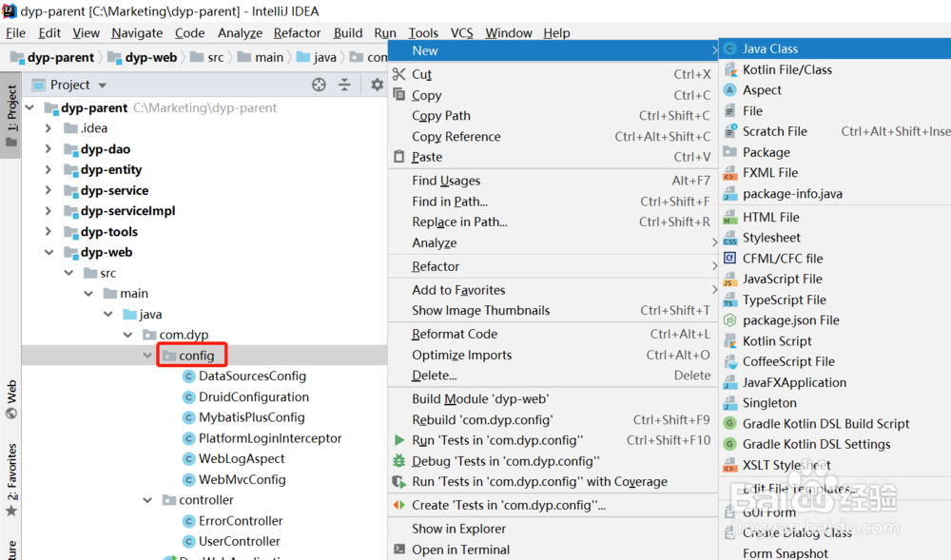Open the VCS menu

coord(461,32)
